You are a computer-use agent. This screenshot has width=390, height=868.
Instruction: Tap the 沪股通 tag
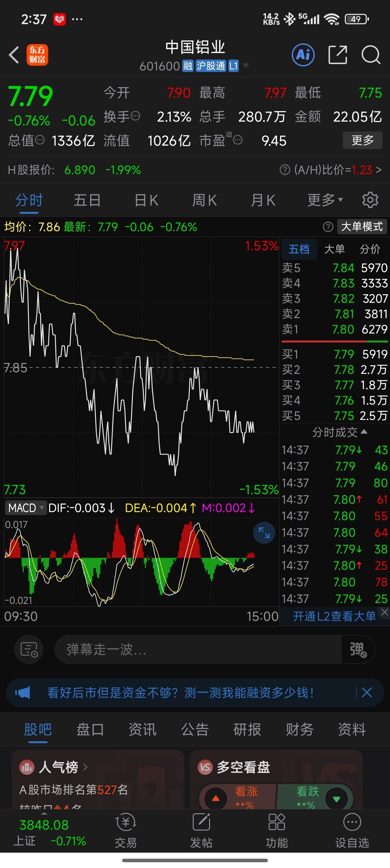[211, 66]
